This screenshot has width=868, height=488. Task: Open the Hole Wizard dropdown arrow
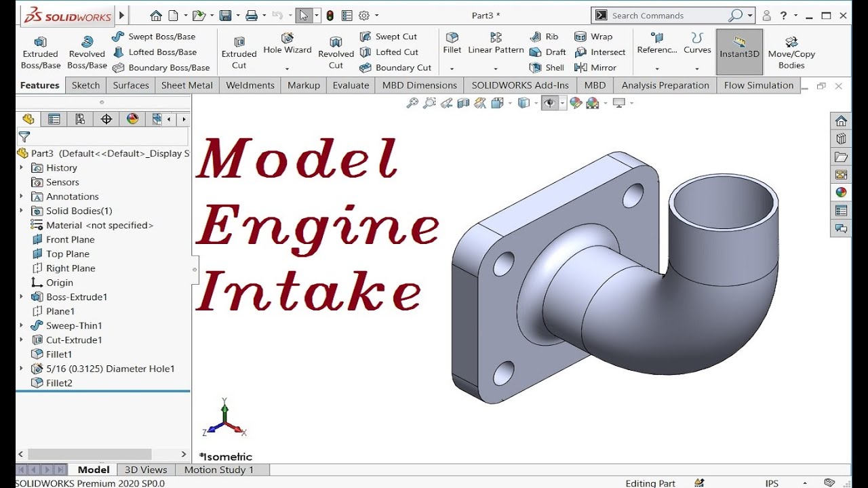pos(287,68)
